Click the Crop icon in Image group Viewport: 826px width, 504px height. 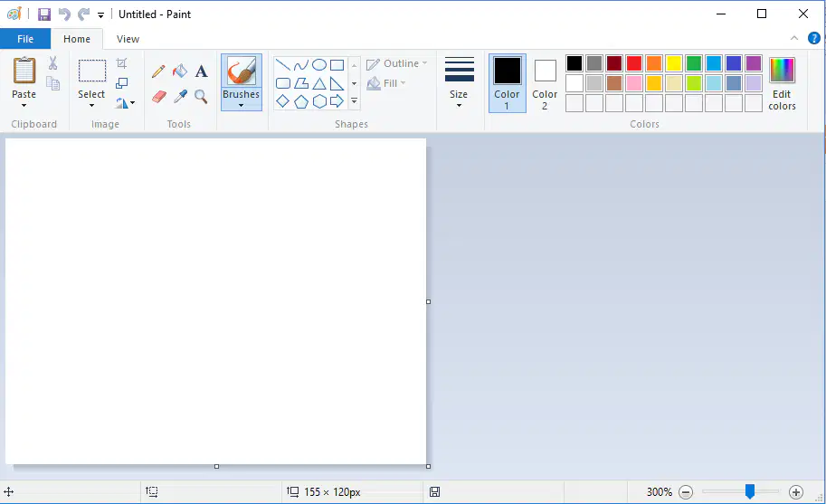(122, 63)
